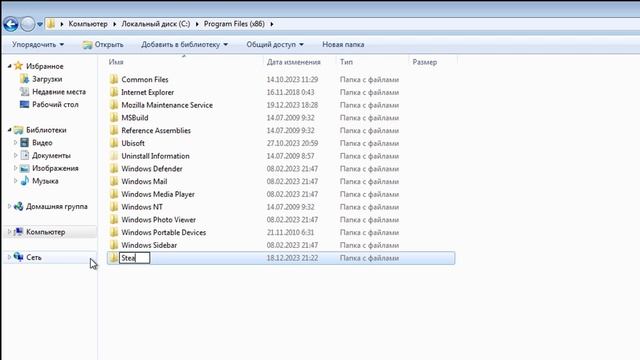Click the Библиотеки icon

point(18,130)
